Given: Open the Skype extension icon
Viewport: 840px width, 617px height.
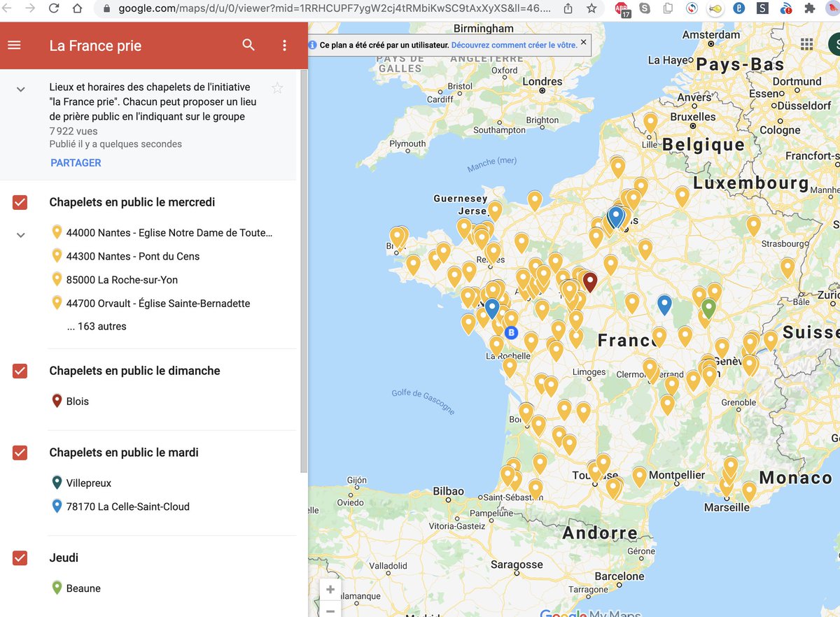Looking at the screenshot, I should (644, 9).
